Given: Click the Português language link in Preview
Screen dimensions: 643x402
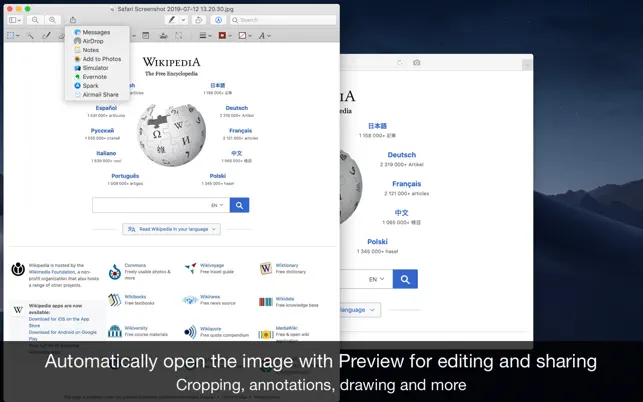Looking at the screenshot, I should (x=125, y=176).
